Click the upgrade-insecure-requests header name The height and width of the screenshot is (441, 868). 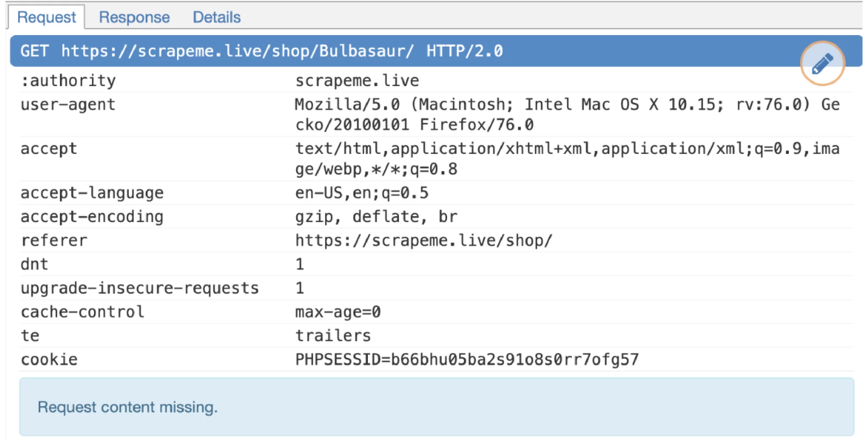pyautogui.click(x=139, y=288)
